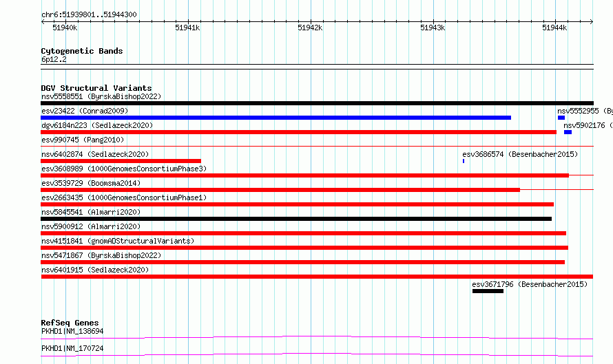Open the nsv6401915 (Sedlazeck2020) label
The image size is (613, 364).
coord(95,270)
